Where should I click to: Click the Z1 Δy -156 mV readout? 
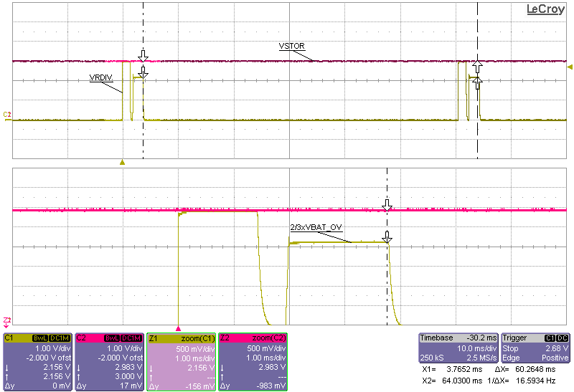pos(200,386)
